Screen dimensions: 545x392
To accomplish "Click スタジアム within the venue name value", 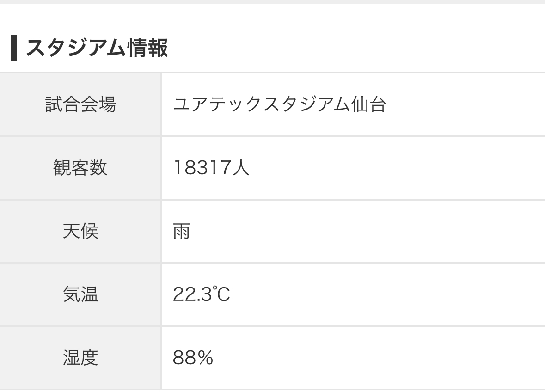I will [x=301, y=104].
